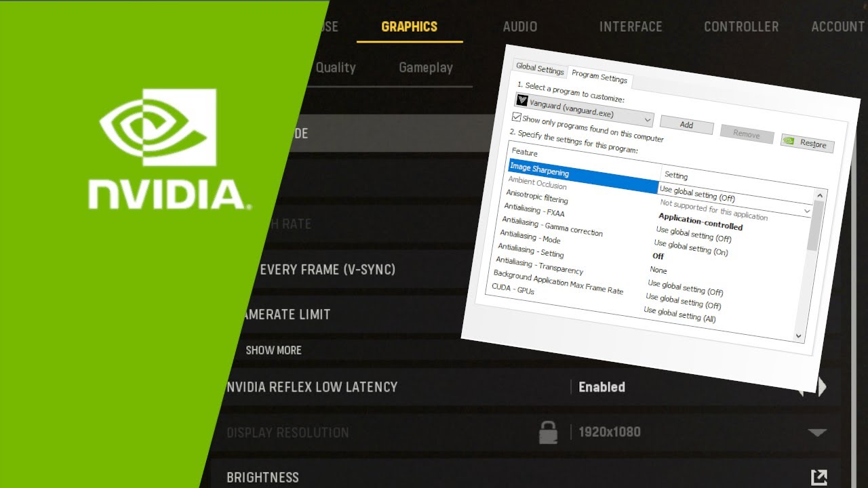Select the Anisotropic filtering row
Viewport: 868px width, 488px height.
[537, 196]
